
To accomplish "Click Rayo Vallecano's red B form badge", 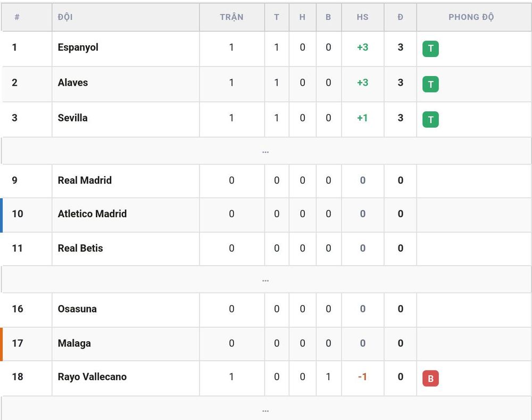I will pos(430,378).
